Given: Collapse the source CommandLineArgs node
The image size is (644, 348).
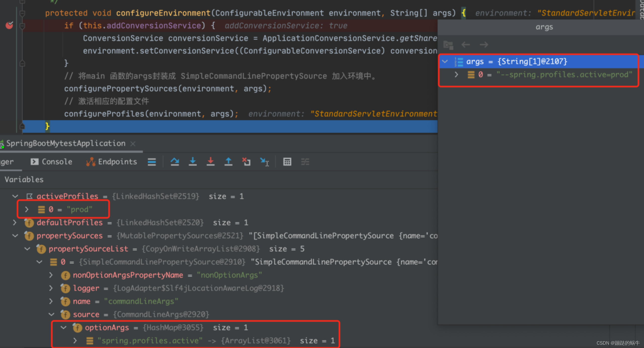Looking at the screenshot, I should pos(51,314).
